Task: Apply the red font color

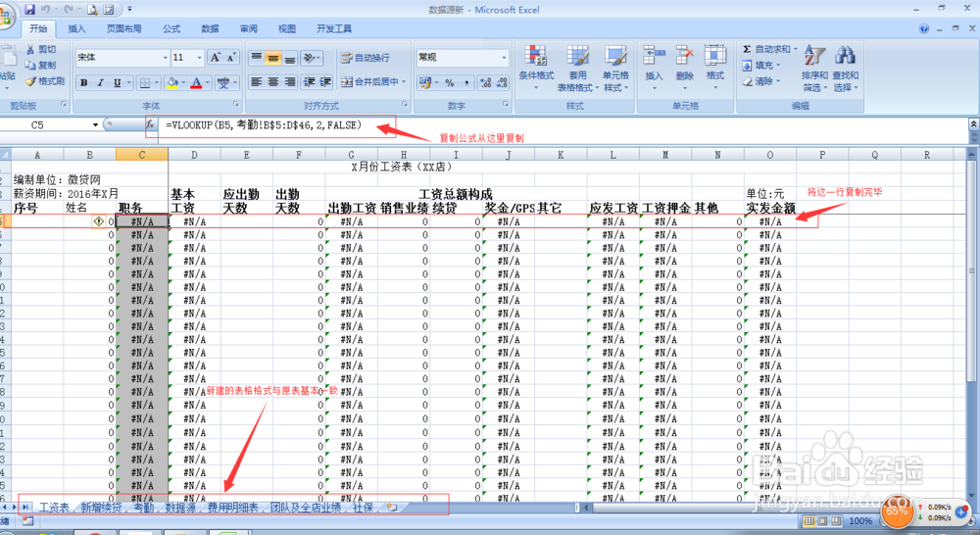Action: tap(196, 82)
